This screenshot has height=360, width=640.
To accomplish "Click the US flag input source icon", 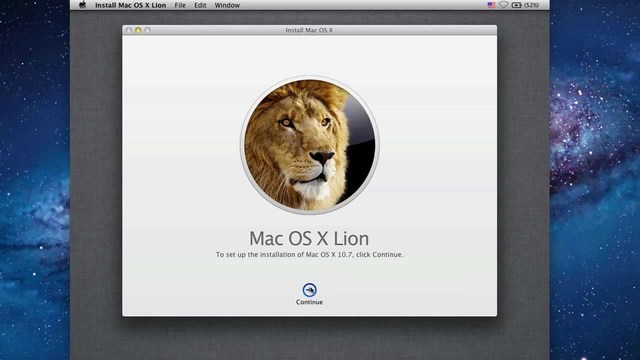I will [491, 5].
